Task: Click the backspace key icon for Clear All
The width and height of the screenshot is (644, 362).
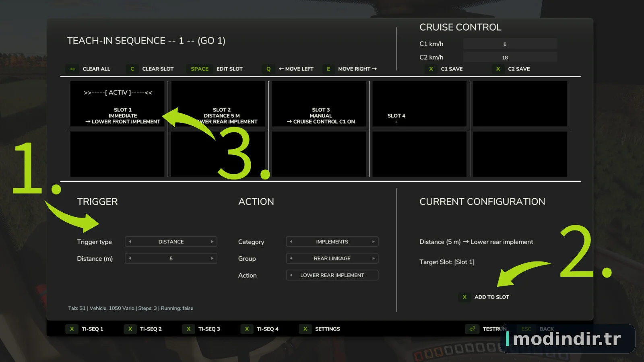Action: 72,69
